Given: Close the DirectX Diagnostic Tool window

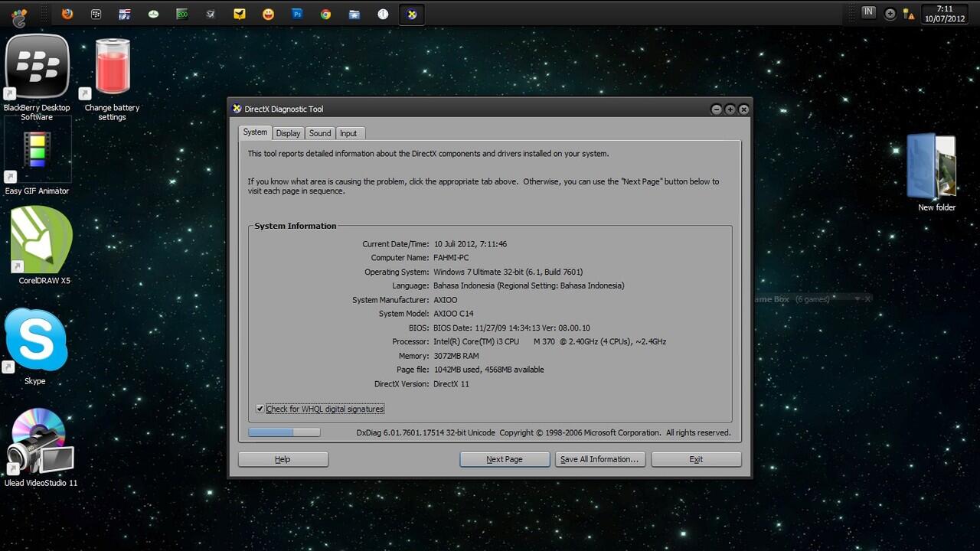Looking at the screenshot, I should [744, 109].
